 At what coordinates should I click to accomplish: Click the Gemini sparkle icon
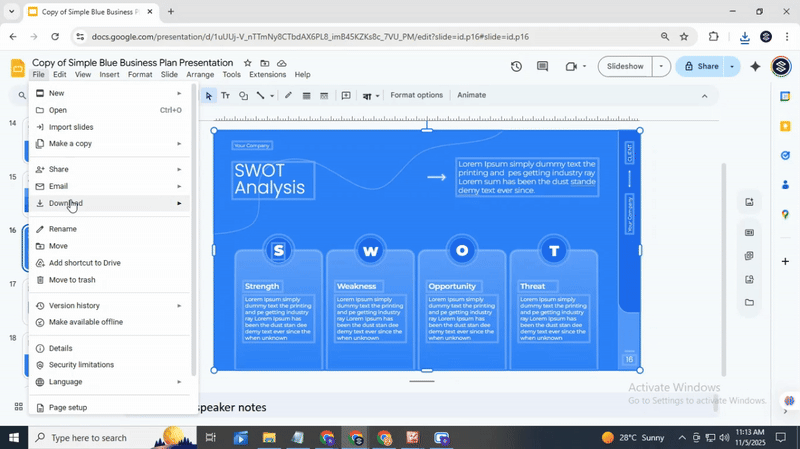coord(756,67)
